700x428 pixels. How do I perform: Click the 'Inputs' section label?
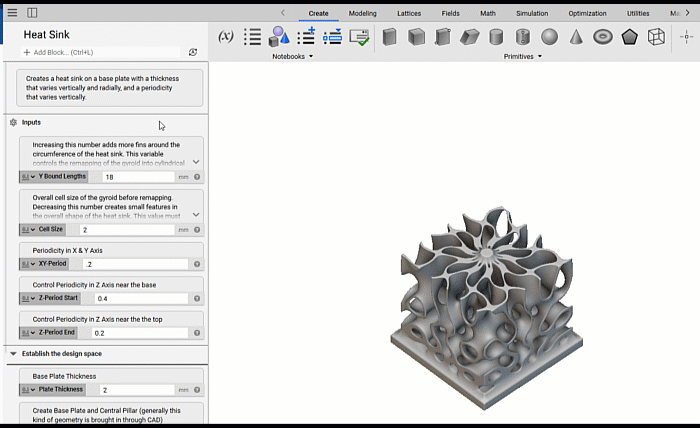pyautogui.click(x=31, y=122)
